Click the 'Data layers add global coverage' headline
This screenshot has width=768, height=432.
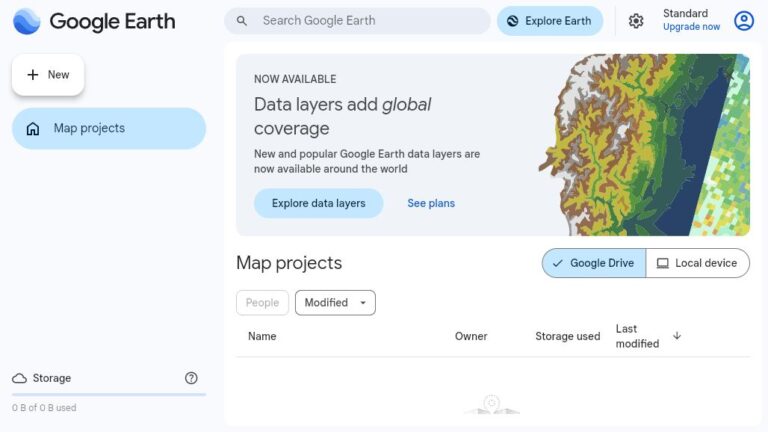[x=342, y=116]
